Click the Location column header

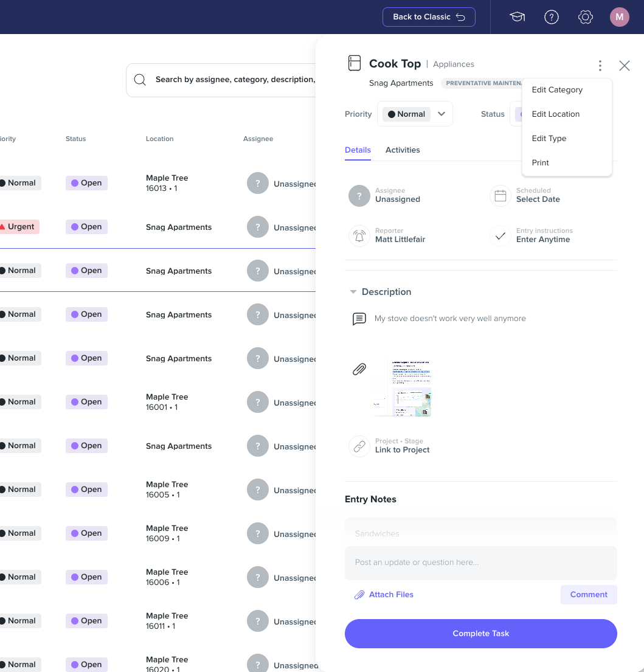[x=159, y=139]
